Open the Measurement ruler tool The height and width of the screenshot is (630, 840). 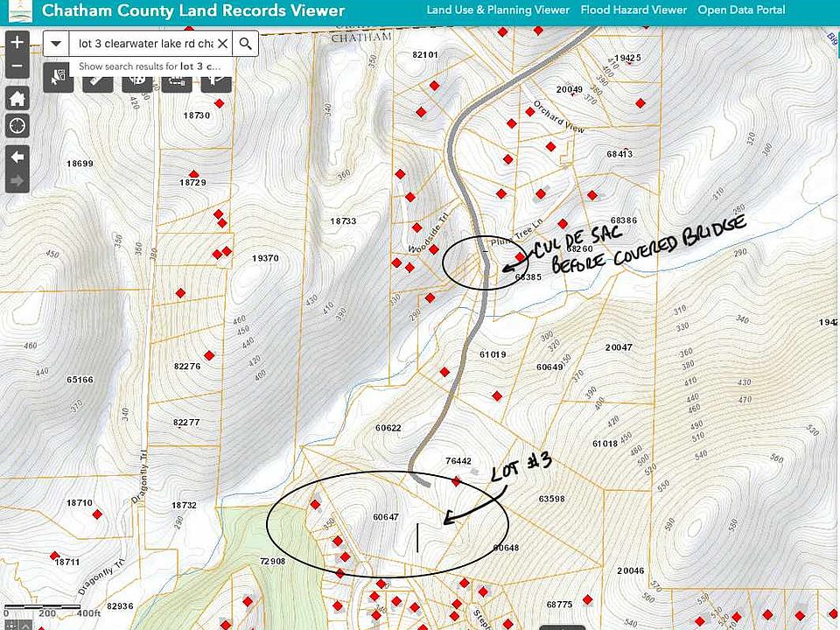click(98, 83)
